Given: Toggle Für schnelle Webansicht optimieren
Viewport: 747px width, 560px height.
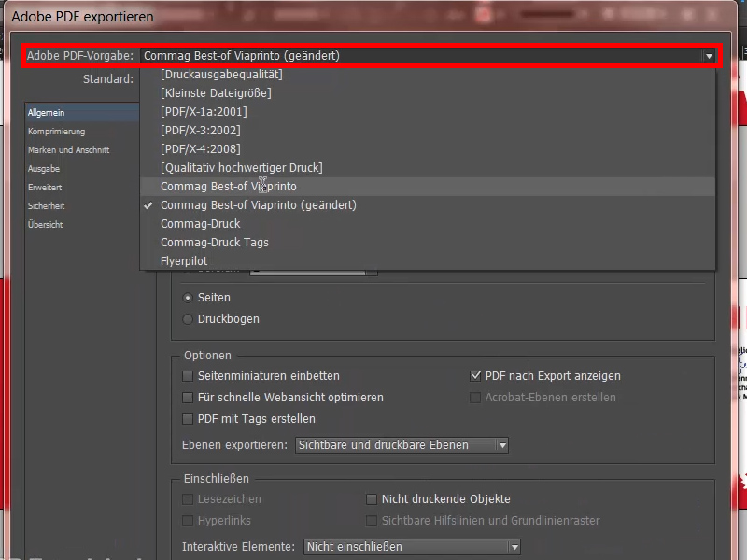Looking at the screenshot, I should tap(188, 398).
